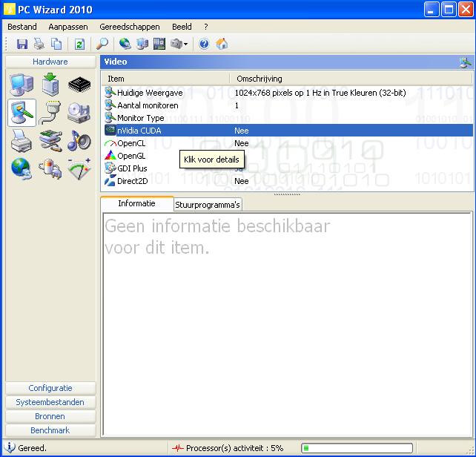
Task: Switch to the Stuurprogramma's tab
Action: [208, 205]
